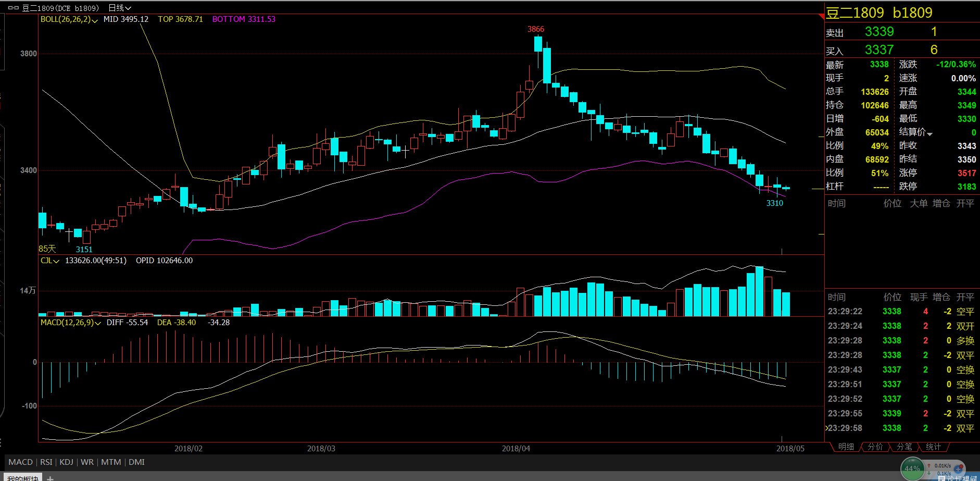Click the blue plus accelerator icon
Image resolution: width=980 pixels, height=481 pixels.
click(x=959, y=469)
